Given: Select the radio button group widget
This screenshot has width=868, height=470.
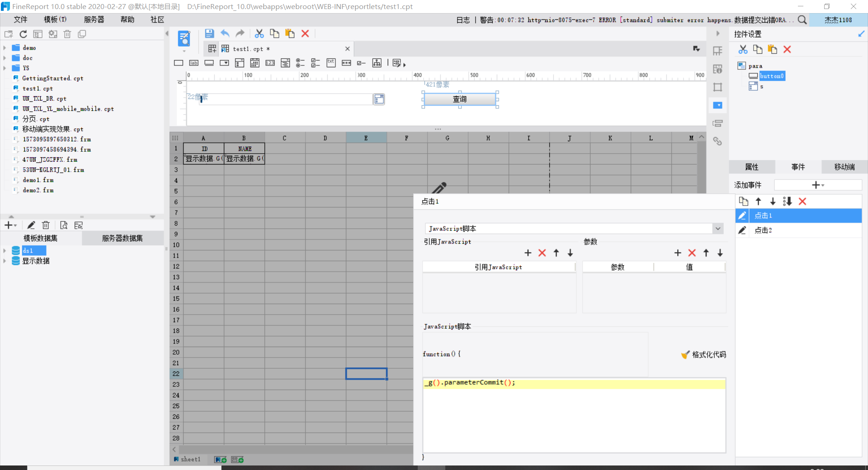Looking at the screenshot, I should click(300, 63).
